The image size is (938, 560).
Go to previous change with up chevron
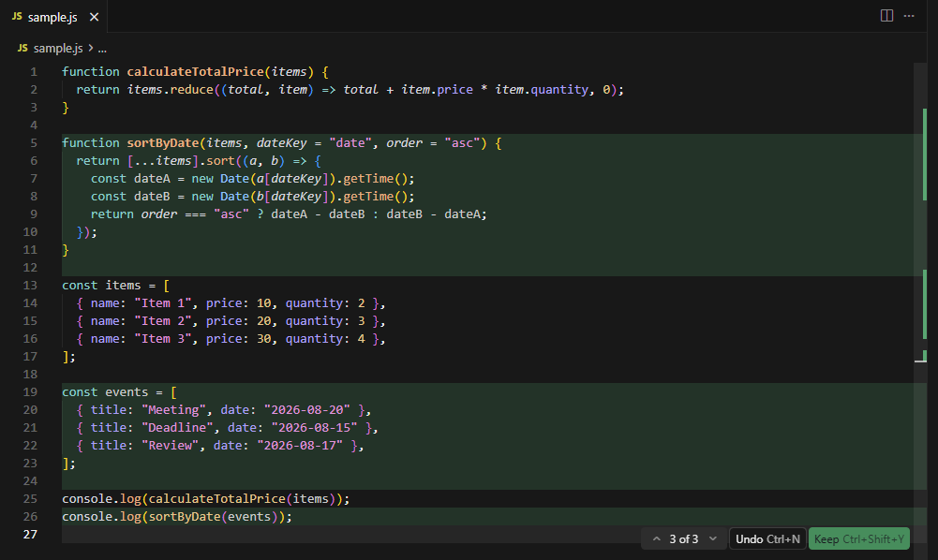(x=656, y=538)
